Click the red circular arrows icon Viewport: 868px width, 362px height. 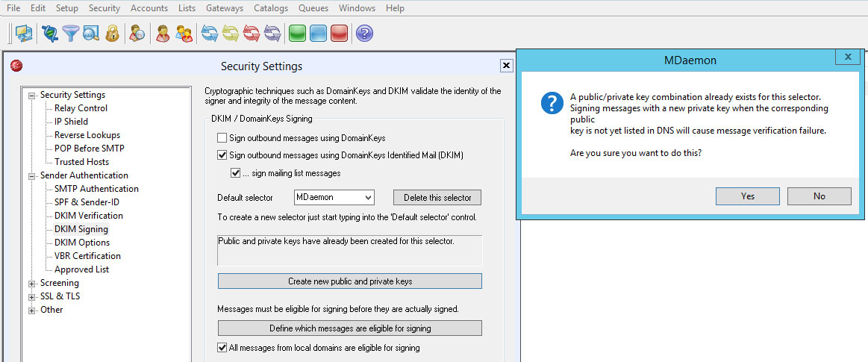pos(252,34)
